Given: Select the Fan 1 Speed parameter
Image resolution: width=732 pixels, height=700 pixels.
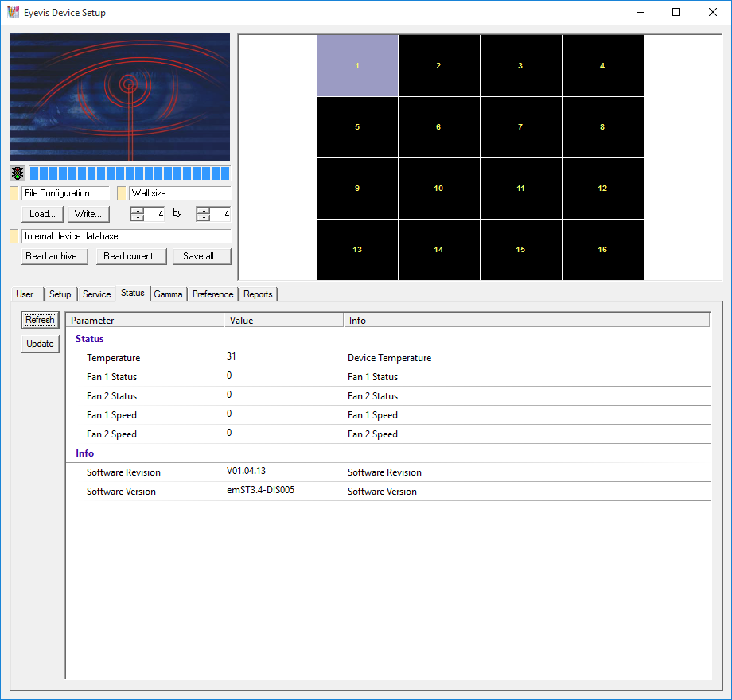Looking at the screenshot, I should pyautogui.click(x=388, y=415).
